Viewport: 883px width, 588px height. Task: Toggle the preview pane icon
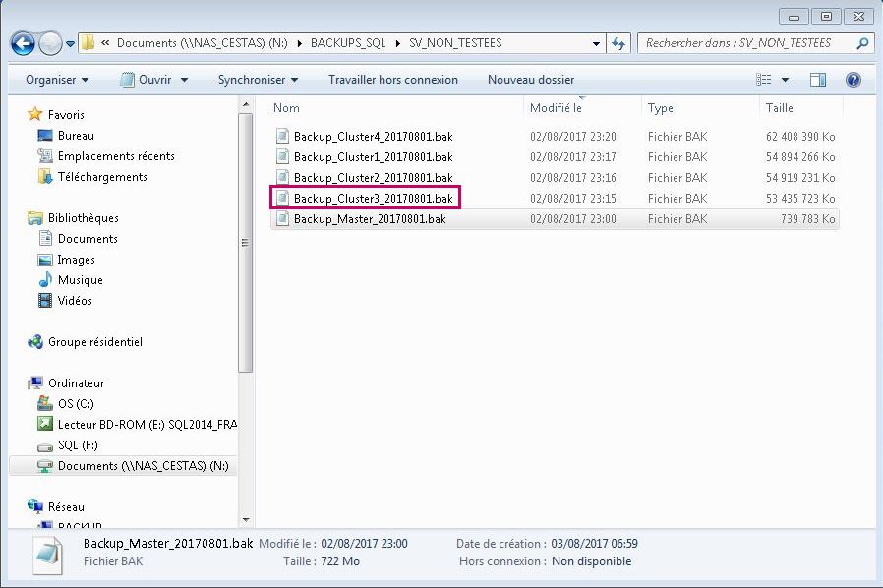pyautogui.click(x=818, y=80)
